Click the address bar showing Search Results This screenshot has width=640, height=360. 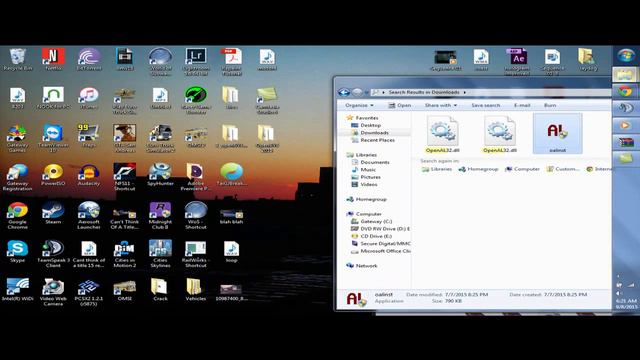pyautogui.click(x=490, y=92)
